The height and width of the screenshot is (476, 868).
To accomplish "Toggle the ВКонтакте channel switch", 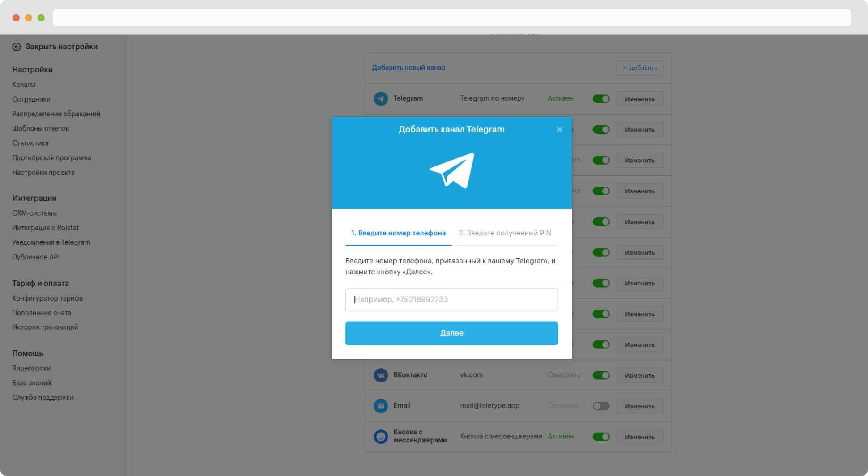I will 601,375.
